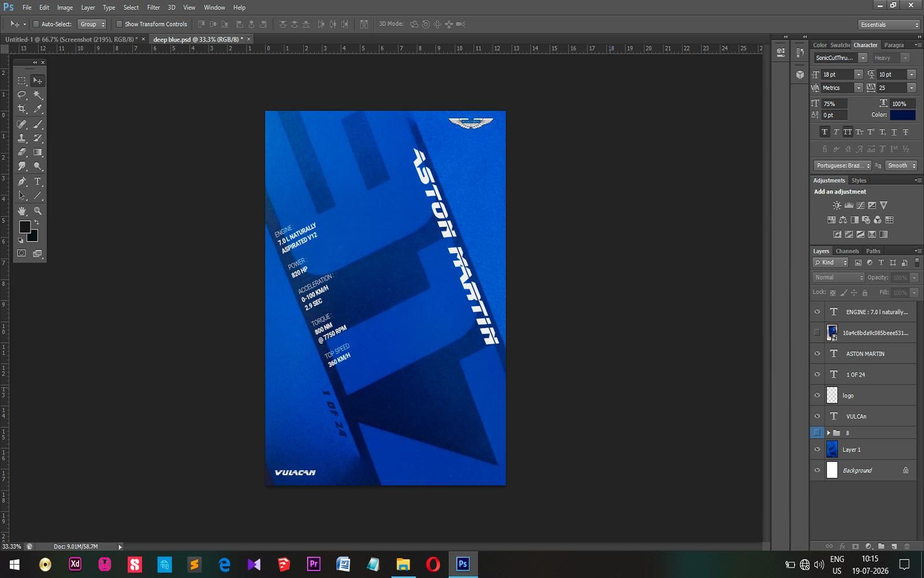The width and height of the screenshot is (924, 578).
Task: Hide Layer 1 visibility
Action: (817, 450)
